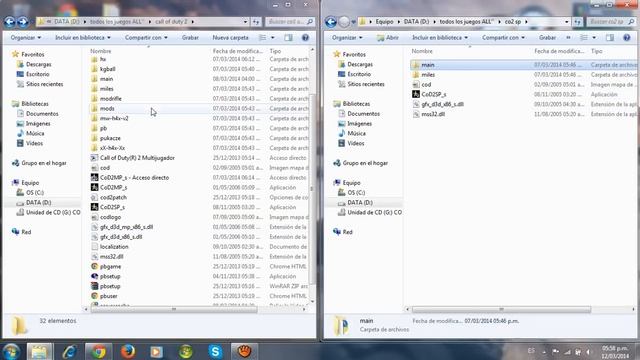
Task: Refresh left window address bar
Action: pyautogui.click(x=256, y=22)
